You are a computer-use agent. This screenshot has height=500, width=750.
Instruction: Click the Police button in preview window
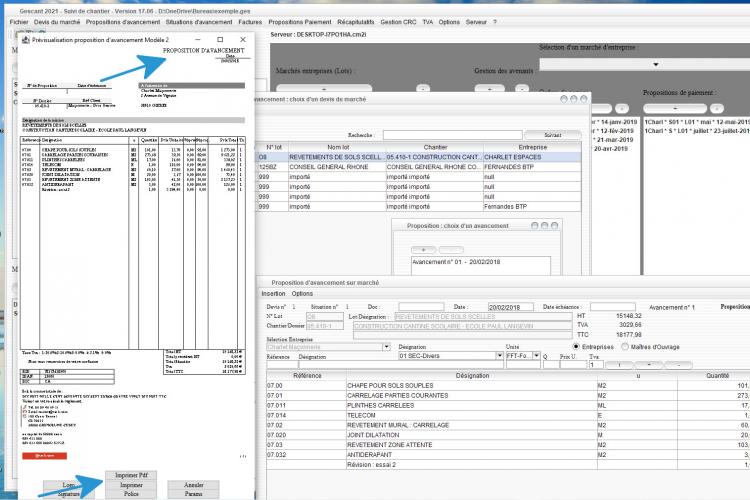(131, 494)
